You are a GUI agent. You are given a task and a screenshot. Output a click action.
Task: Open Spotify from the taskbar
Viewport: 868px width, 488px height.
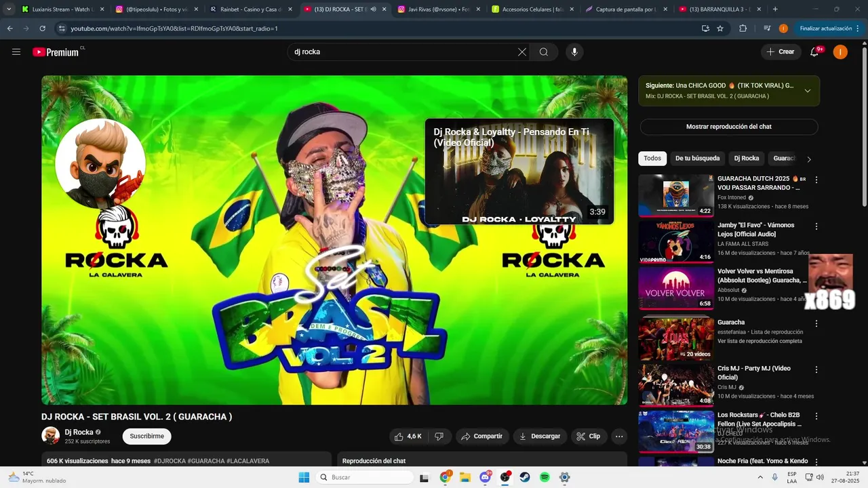(545, 477)
